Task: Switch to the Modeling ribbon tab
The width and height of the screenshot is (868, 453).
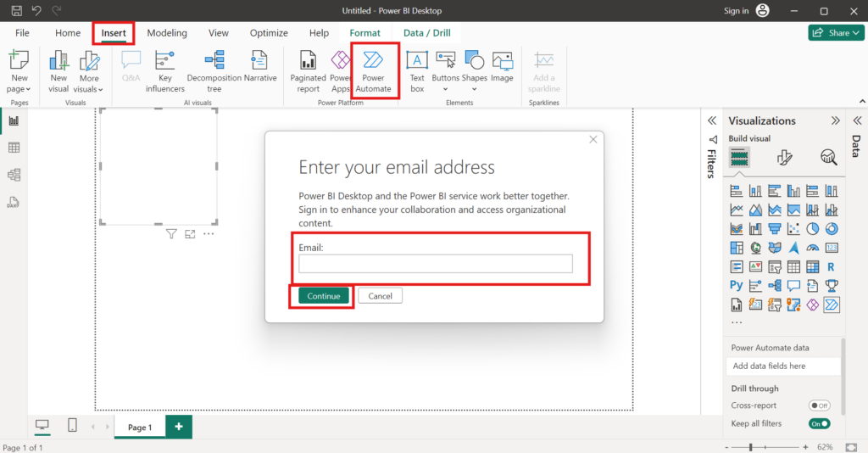Action: point(167,33)
